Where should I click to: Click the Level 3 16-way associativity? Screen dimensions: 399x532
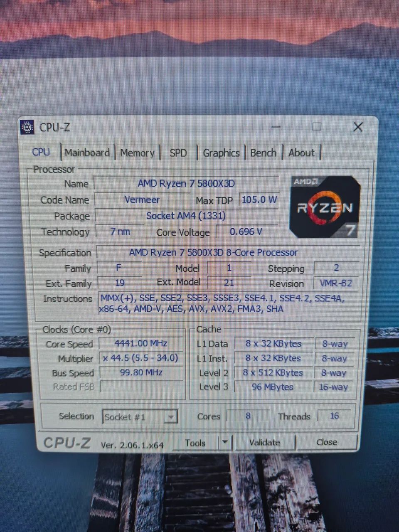tap(333, 387)
